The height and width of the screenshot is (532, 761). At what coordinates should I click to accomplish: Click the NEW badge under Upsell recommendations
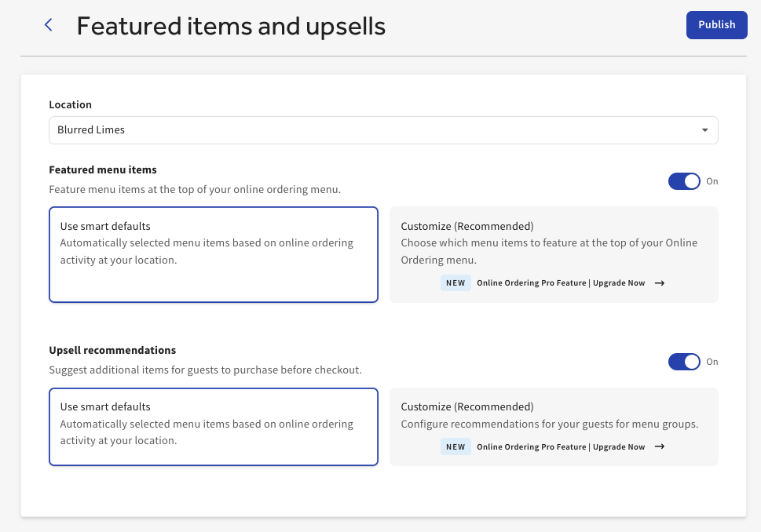(x=456, y=447)
